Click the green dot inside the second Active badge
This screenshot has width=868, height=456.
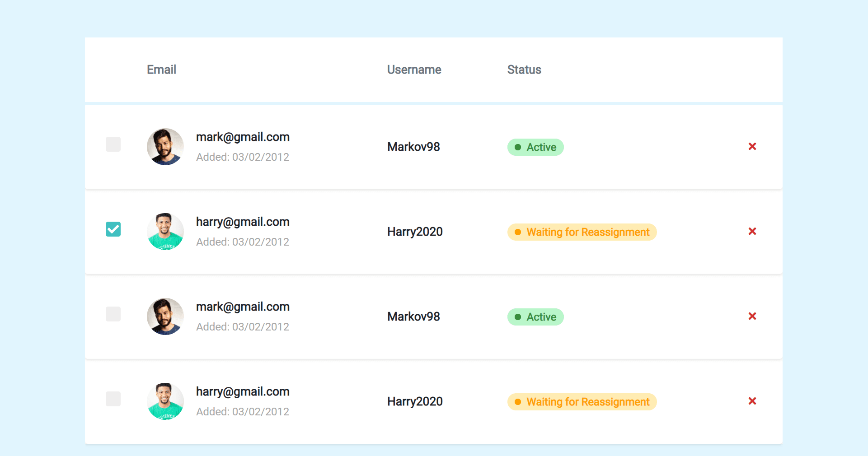[x=519, y=317]
